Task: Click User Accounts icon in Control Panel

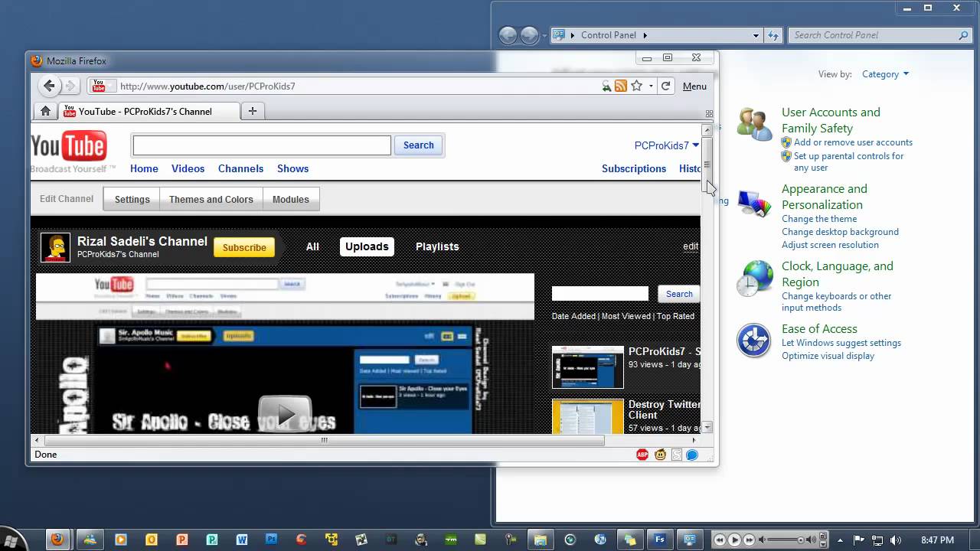Action: [754, 124]
